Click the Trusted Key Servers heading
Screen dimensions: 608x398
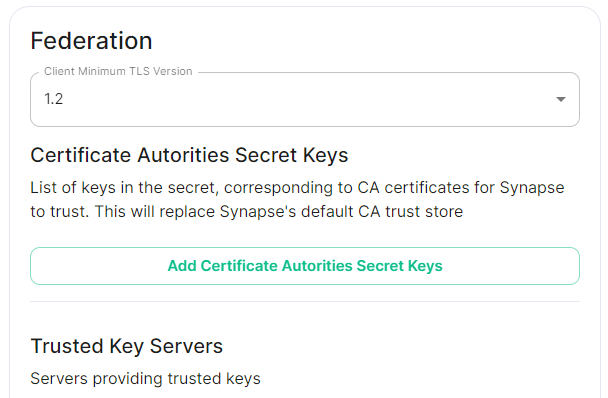pos(126,346)
